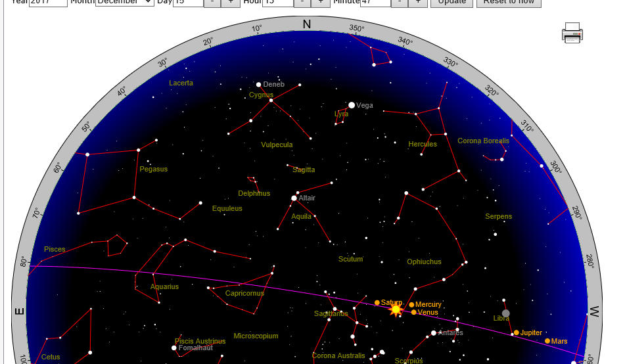The image size is (625, 364).
Task: Click the bright star Vega
Action: [352, 105]
